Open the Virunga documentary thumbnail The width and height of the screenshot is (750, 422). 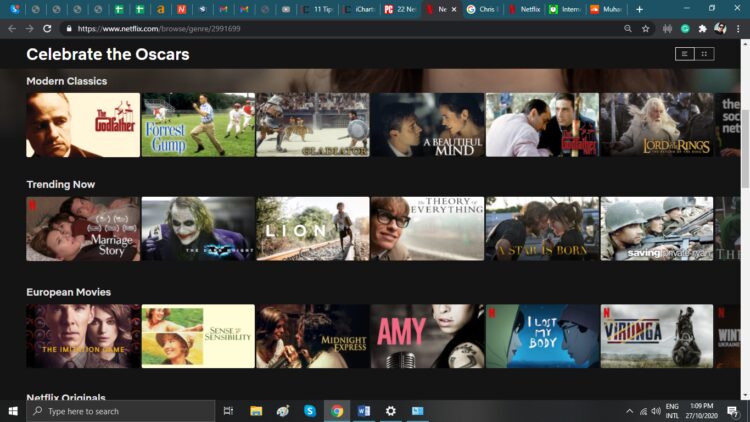657,336
